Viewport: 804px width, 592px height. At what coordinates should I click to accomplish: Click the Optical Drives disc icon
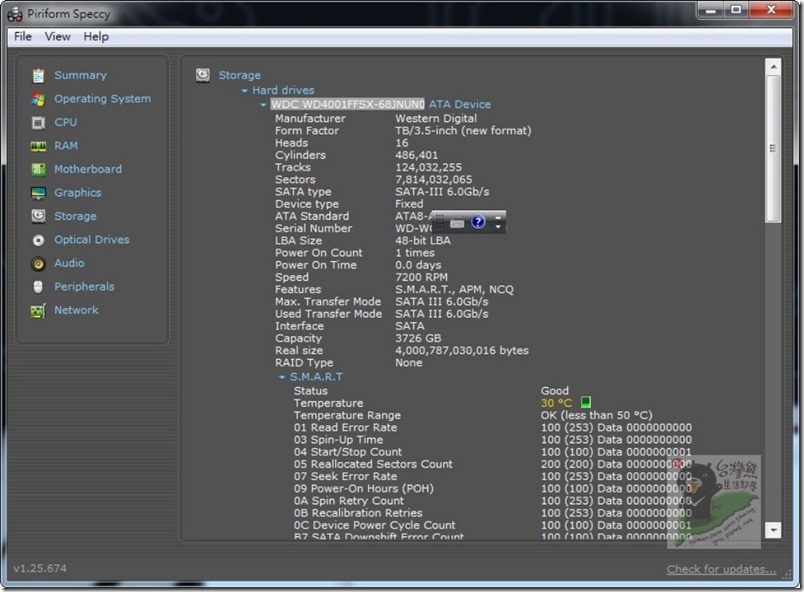click(x=38, y=240)
